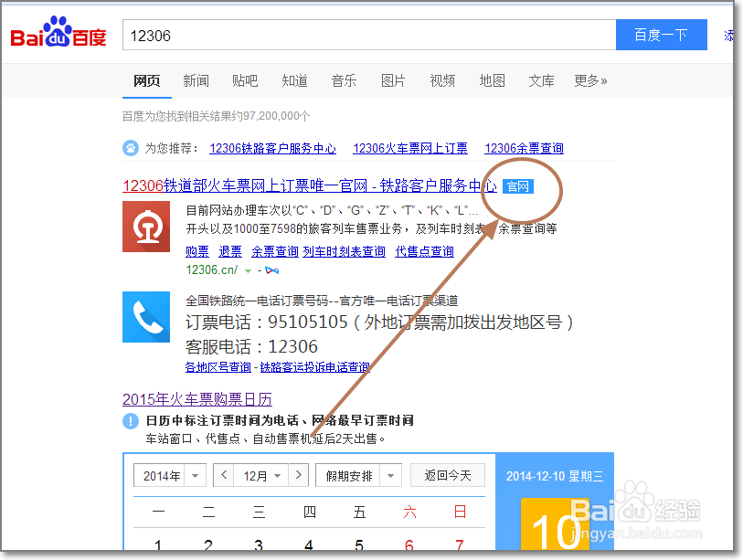Click the exclamation notice icon above the calendar
The width and height of the screenshot is (743, 560).
coord(133,421)
